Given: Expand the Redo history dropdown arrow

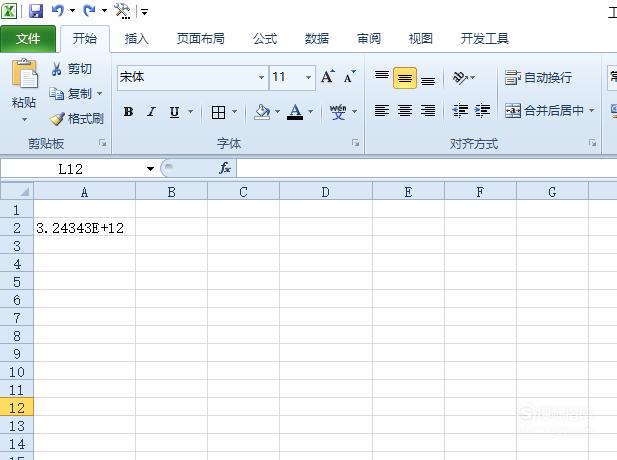Looking at the screenshot, I should pos(104,11).
